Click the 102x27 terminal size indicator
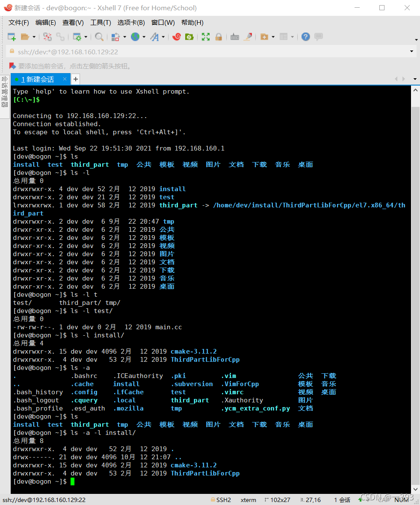 coord(277,500)
